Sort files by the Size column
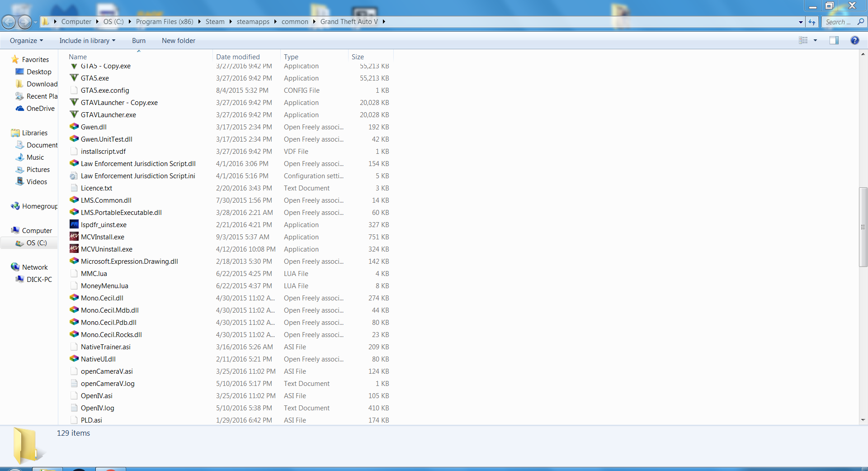 point(371,57)
